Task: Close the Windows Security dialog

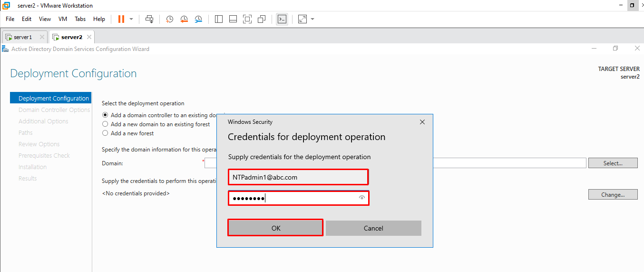Action: (x=422, y=122)
